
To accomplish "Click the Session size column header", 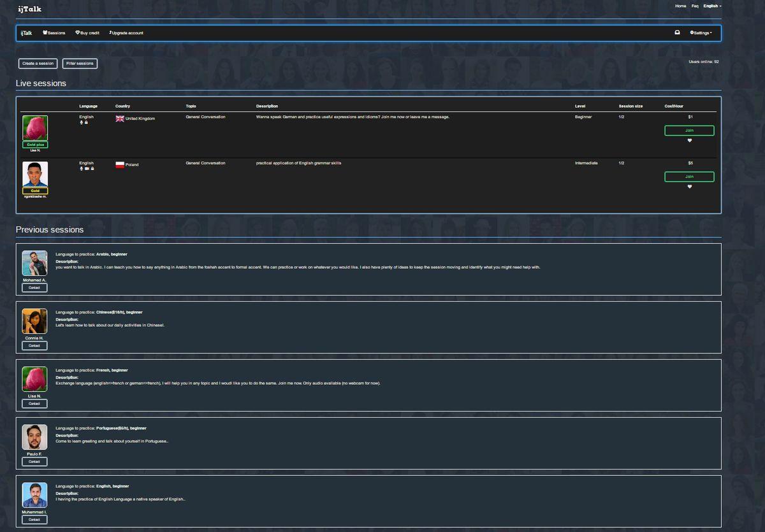I will click(x=630, y=106).
